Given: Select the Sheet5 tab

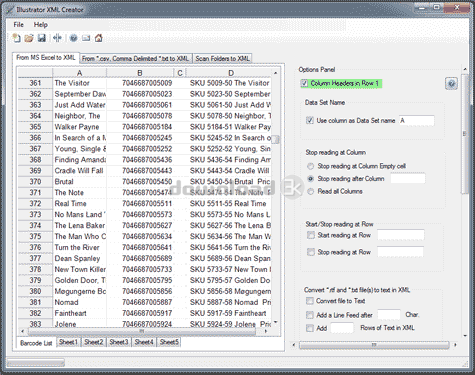Looking at the screenshot, I should tap(169, 342).
